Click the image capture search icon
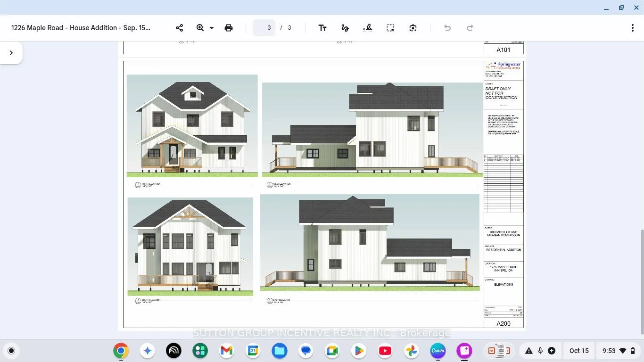Screen dimensions: 644x362 pos(413,28)
